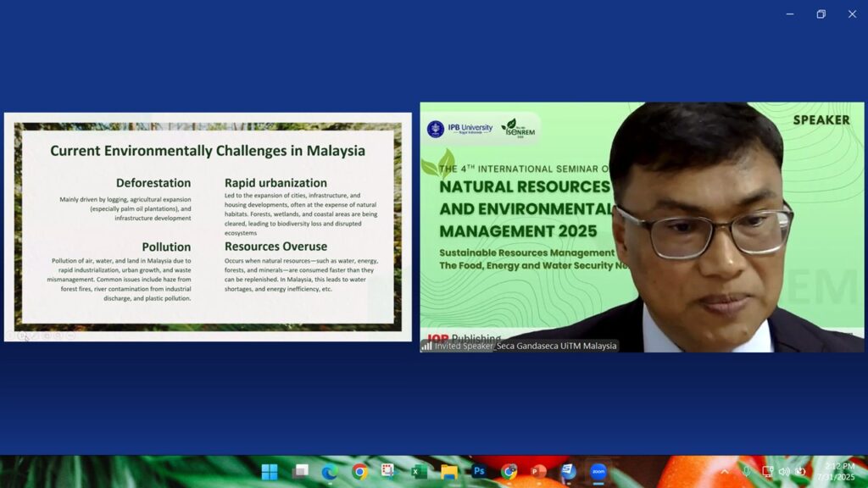Open Google Chrome from the taskbar
Screen dimensions: 868x488
[360, 472]
